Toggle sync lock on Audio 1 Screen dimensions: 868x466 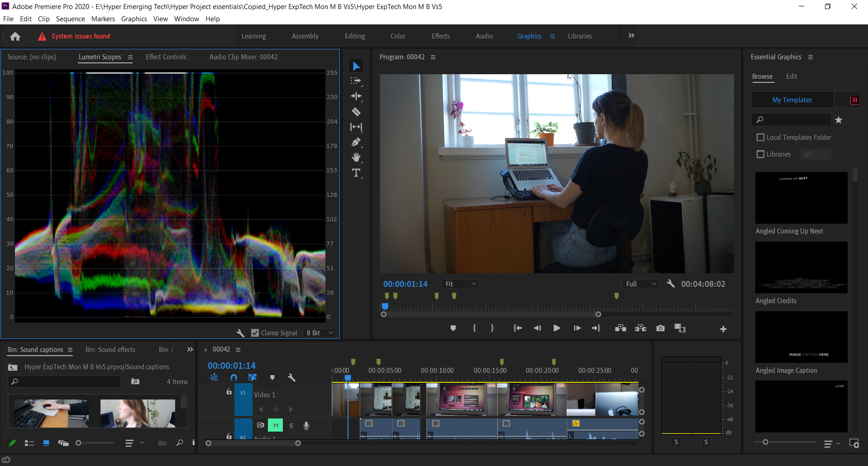(261, 425)
